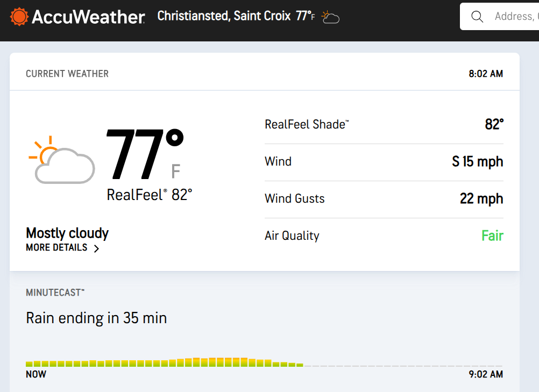Expand the More Details chevron arrow

pos(96,248)
